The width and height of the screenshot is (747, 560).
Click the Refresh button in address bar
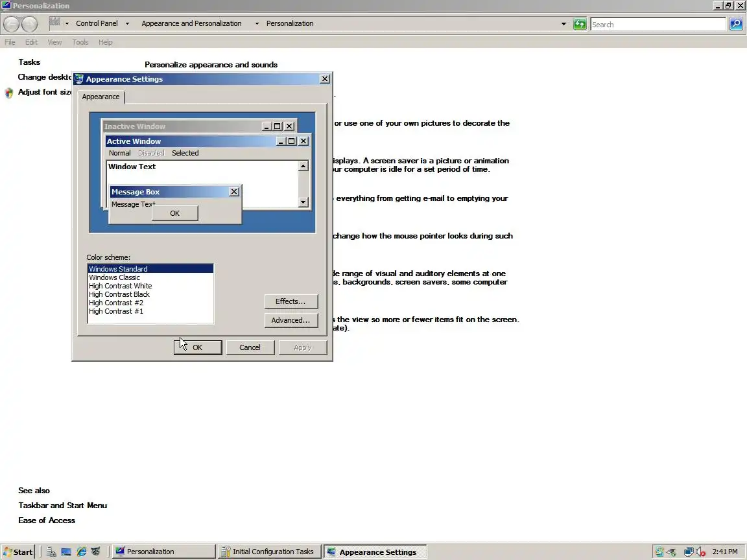[580, 24]
